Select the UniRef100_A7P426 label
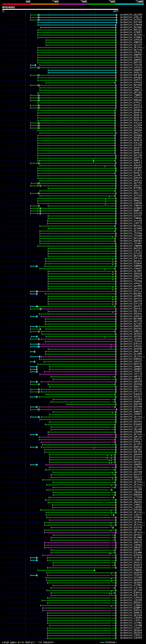Image resolution: width=146 pixels, height=644 pixels. 131,82
